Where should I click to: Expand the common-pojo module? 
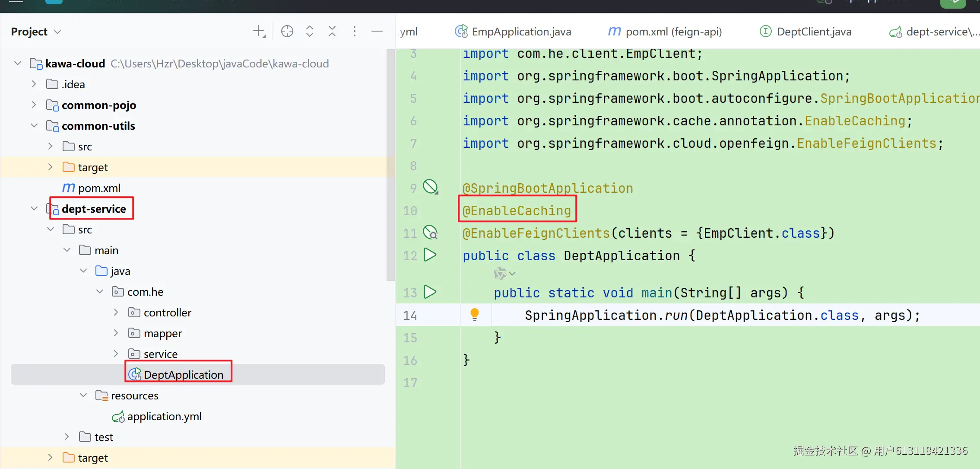pos(34,105)
